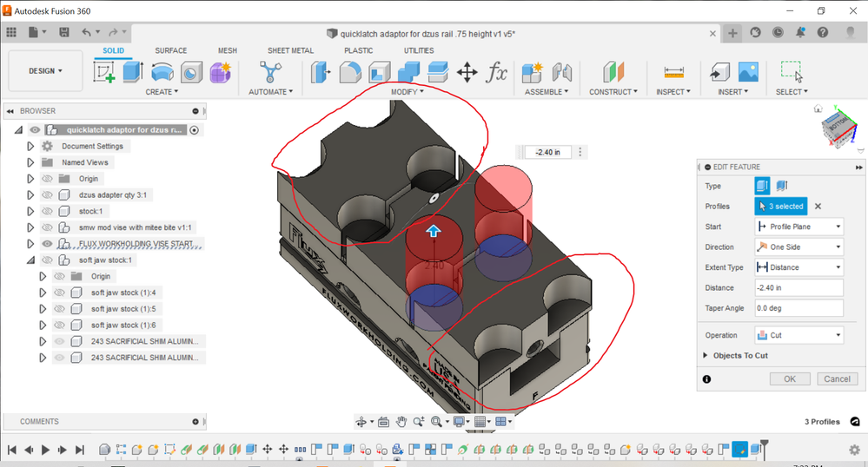Toggle visibility of soft jaw stock (1):6
The width and height of the screenshot is (868, 467).
click(x=60, y=325)
